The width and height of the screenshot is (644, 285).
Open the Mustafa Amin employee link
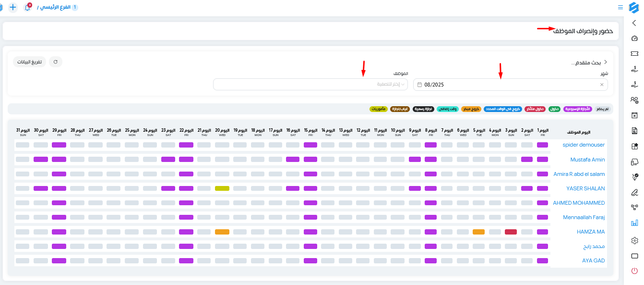pyautogui.click(x=587, y=160)
